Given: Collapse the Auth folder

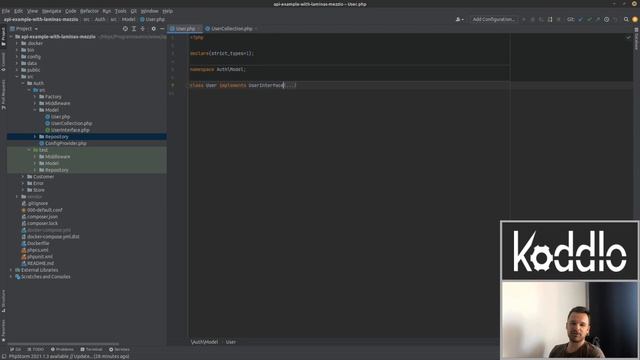Looking at the screenshot, I should (23, 83).
